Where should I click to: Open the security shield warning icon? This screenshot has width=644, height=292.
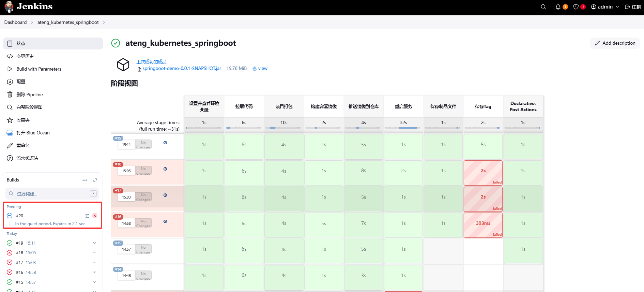point(576,7)
